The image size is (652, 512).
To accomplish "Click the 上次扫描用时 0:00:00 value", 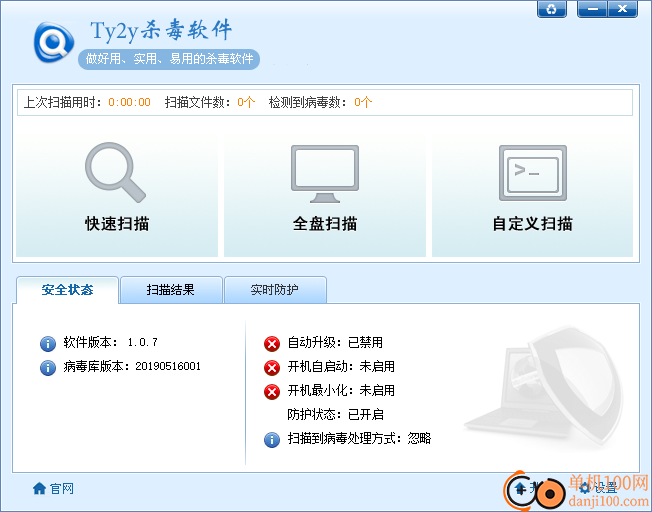I will click(x=129, y=102).
